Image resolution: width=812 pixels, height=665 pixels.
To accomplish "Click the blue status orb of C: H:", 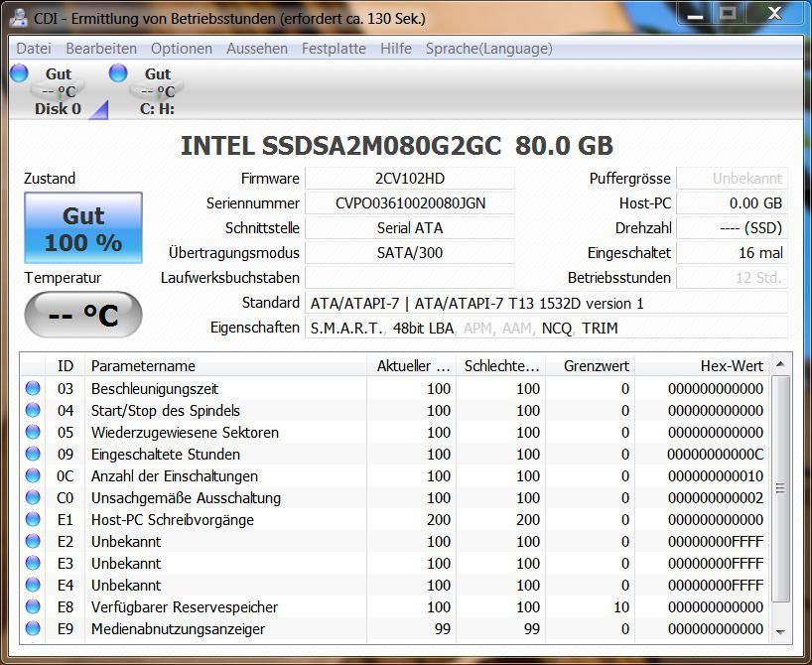I will pyautogui.click(x=118, y=73).
